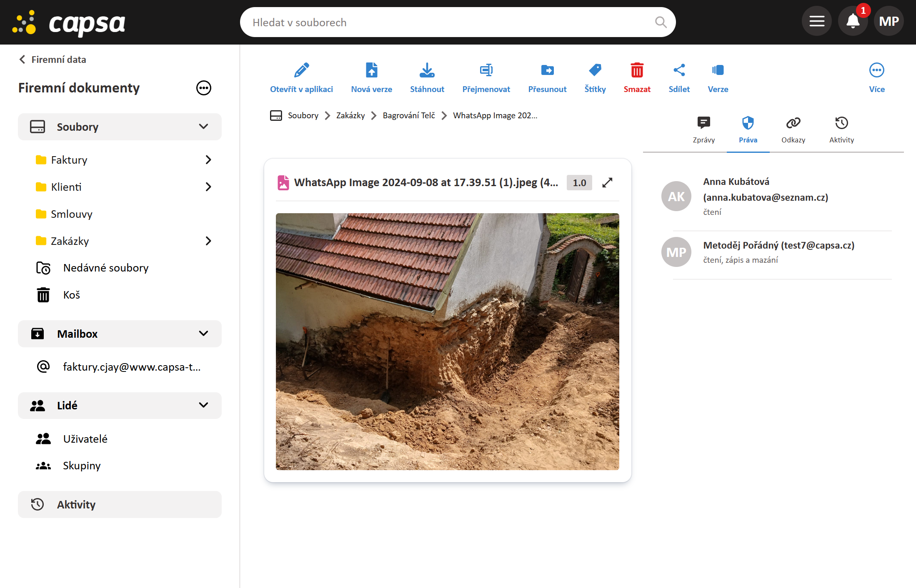Click the Stáhnout download icon
The height and width of the screenshot is (588, 916).
[x=427, y=71]
